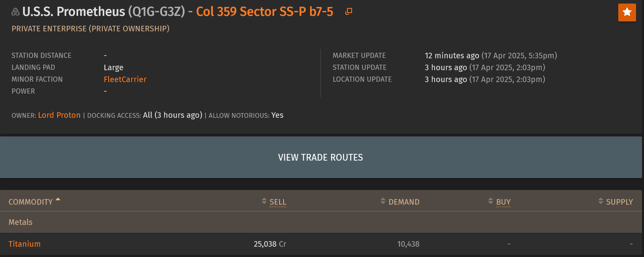This screenshot has width=644, height=257.
Task: Click the fleet carrier icon beside the station name
Action: pyautogui.click(x=15, y=12)
